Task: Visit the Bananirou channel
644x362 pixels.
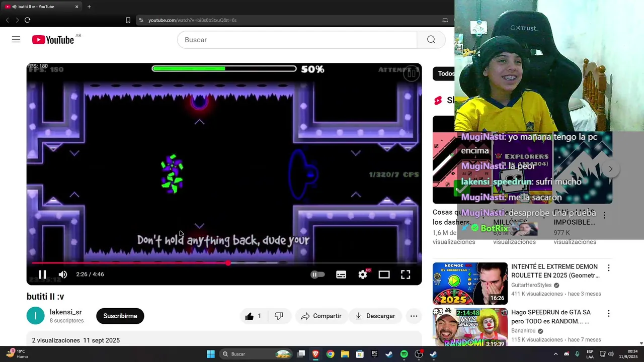Action: pos(523,331)
